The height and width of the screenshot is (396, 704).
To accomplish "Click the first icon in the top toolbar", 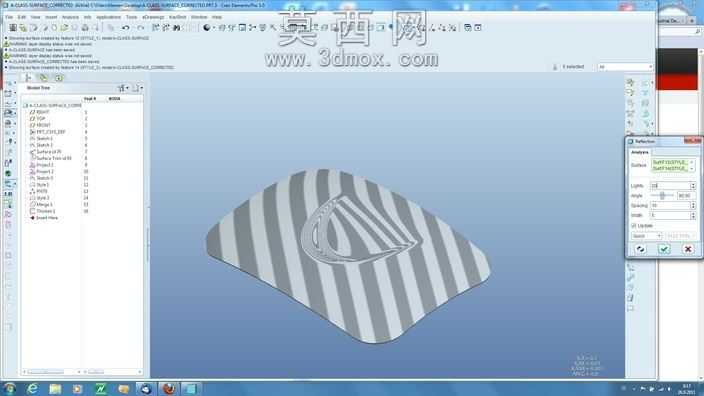I will click(13, 28).
